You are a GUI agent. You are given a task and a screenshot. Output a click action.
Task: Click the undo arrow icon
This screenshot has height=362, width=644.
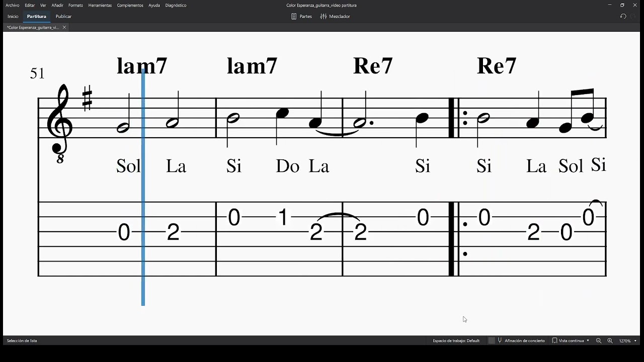pyautogui.click(x=623, y=16)
